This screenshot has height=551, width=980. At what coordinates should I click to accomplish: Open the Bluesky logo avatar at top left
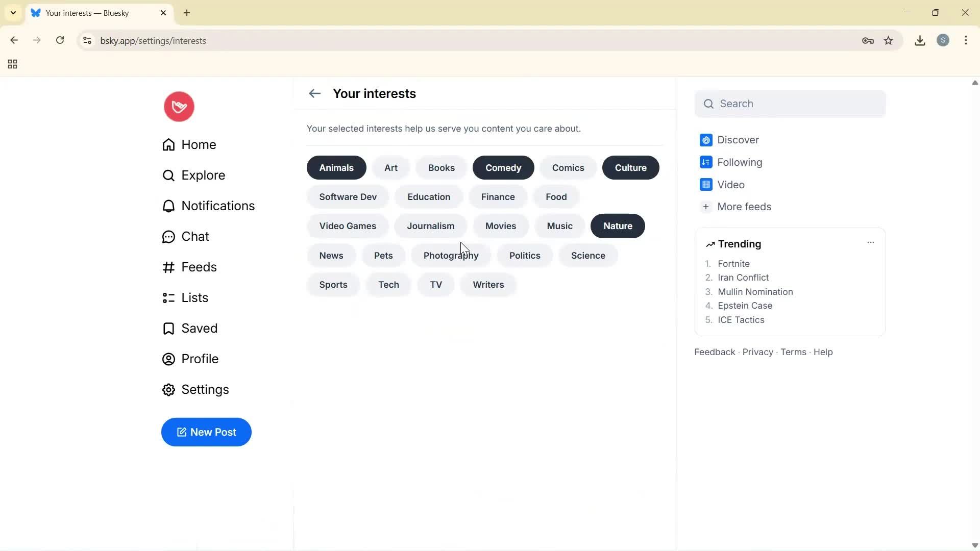(178, 106)
